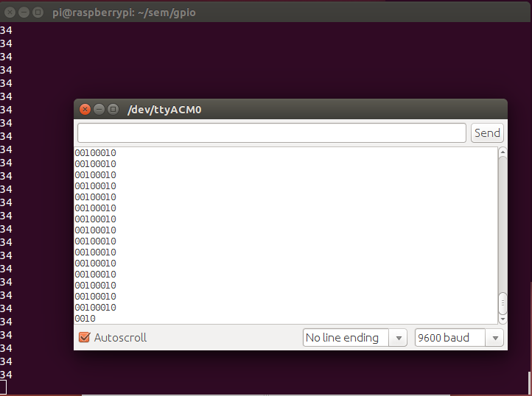Close the /dev/ttyACM0 window
Image resolution: width=532 pixels, height=396 pixels.
coord(85,109)
